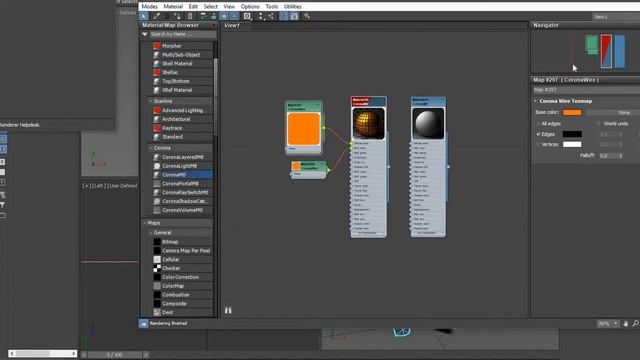This screenshot has width=640, height=360.
Task: Click Rendering finished status icon
Action: pos(143,323)
